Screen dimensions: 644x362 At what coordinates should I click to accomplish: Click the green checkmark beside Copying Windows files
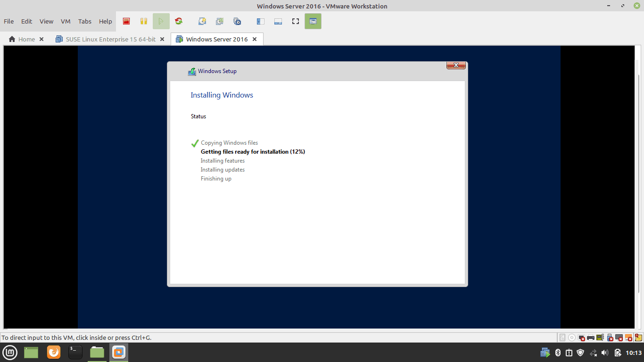(195, 143)
